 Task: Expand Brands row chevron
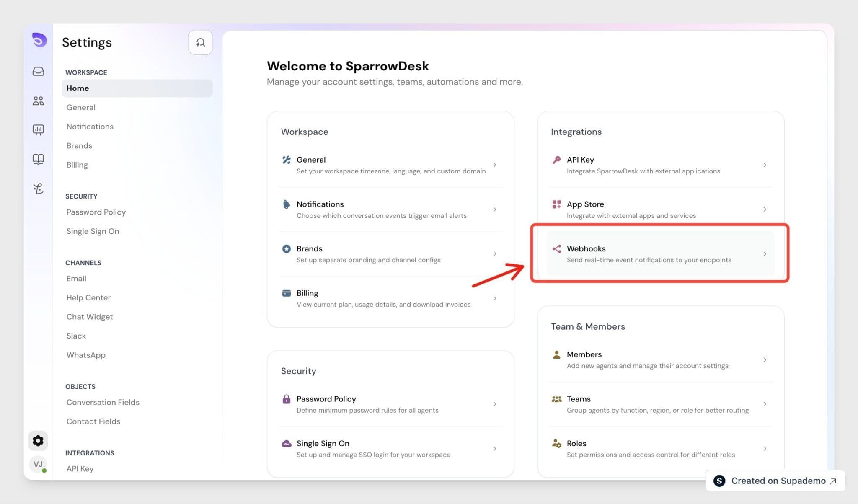(495, 254)
